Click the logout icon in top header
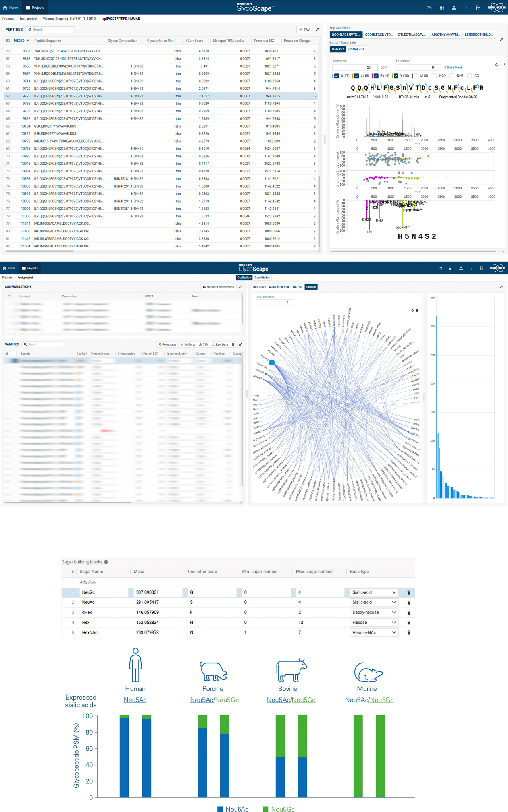 click(478, 8)
